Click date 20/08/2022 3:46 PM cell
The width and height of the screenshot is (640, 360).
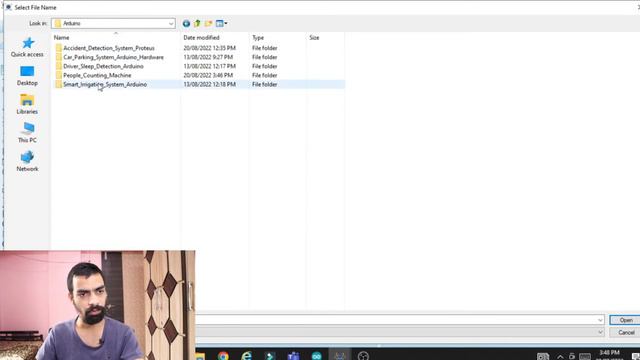208,75
